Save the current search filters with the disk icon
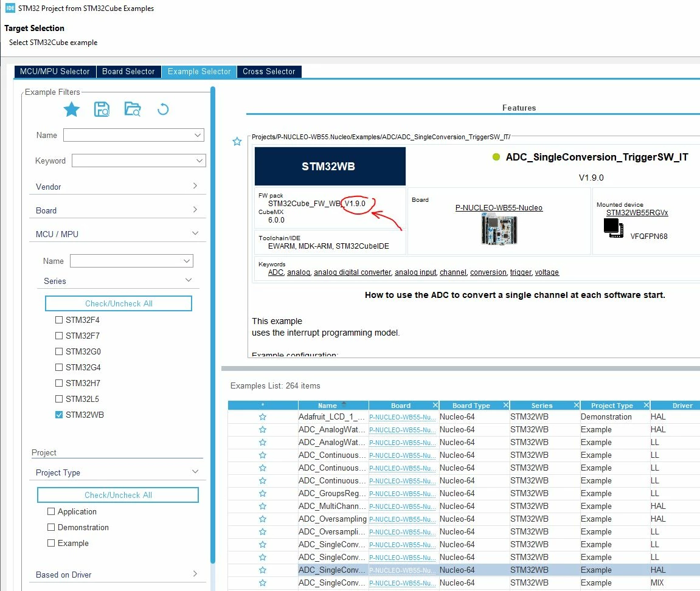700x591 pixels. point(102,109)
